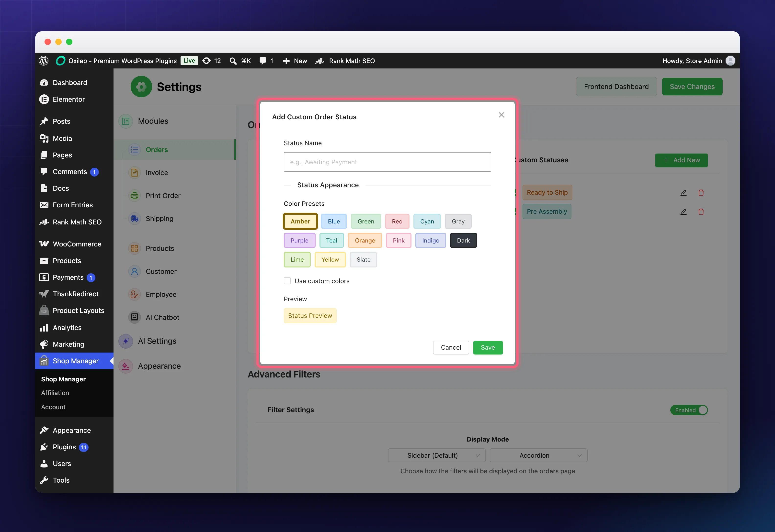
Task: Click the Print Order printer icon
Action: (134, 196)
